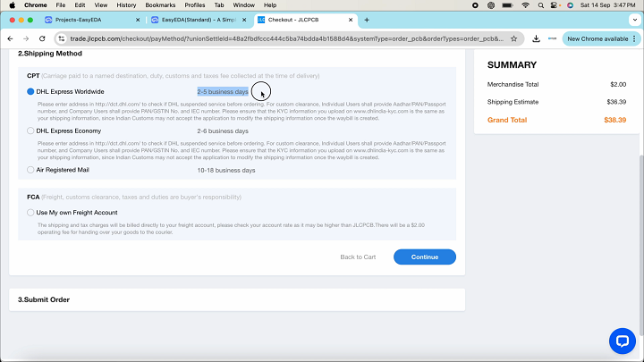Click the SUMMARY heading
This screenshot has width=644, height=362.
click(512, 65)
